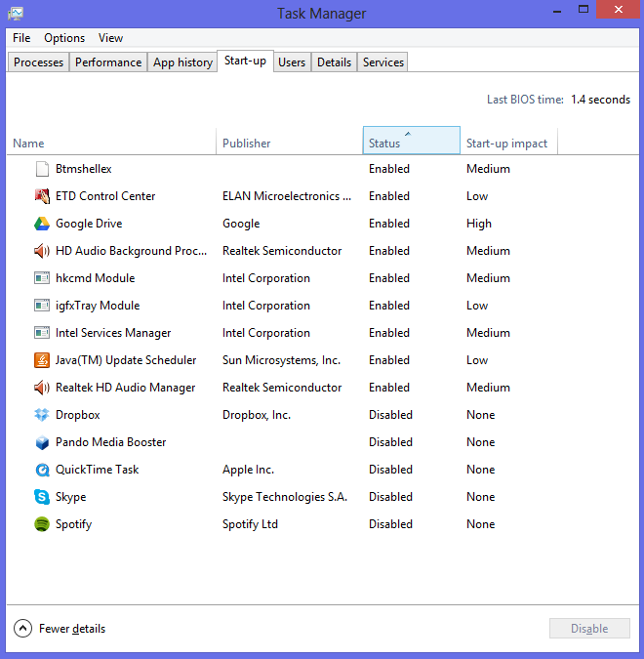
Task: Select the Dropbox entry name
Action: (x=78, y=415)
